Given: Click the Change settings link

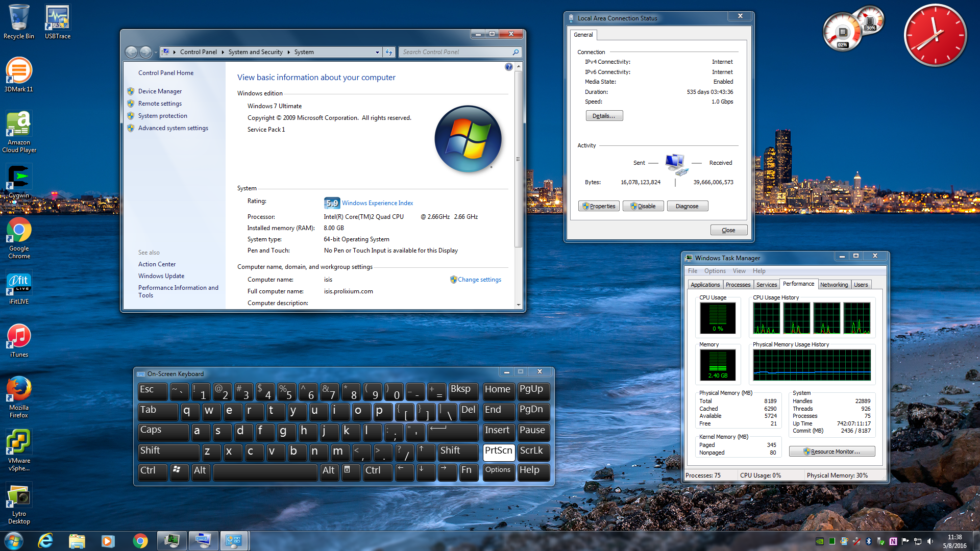Looking at the screenshot, I should [479, 280].
